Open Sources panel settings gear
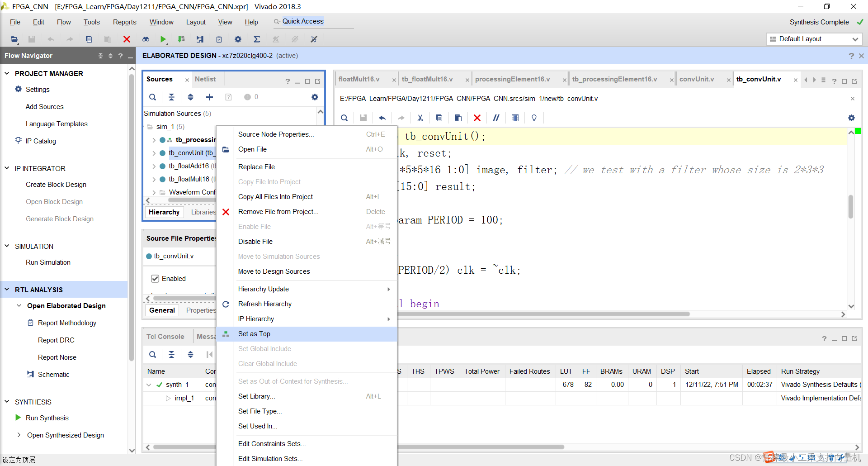This screenshot has height=466, width=868. coord(315,97)
